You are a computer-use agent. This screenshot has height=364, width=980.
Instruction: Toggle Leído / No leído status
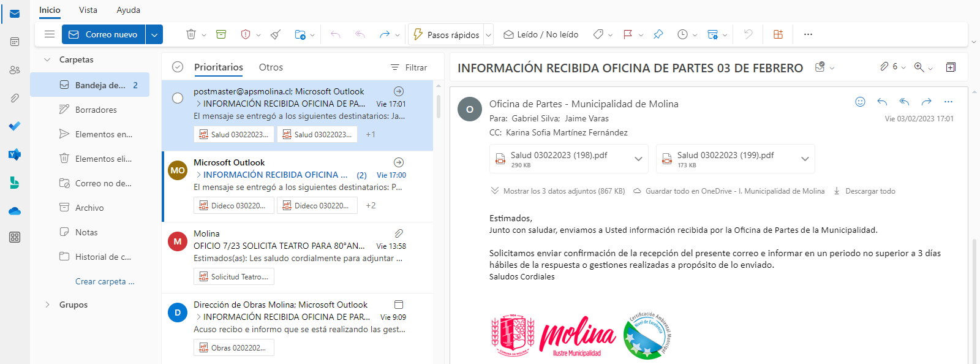point(541,35)
